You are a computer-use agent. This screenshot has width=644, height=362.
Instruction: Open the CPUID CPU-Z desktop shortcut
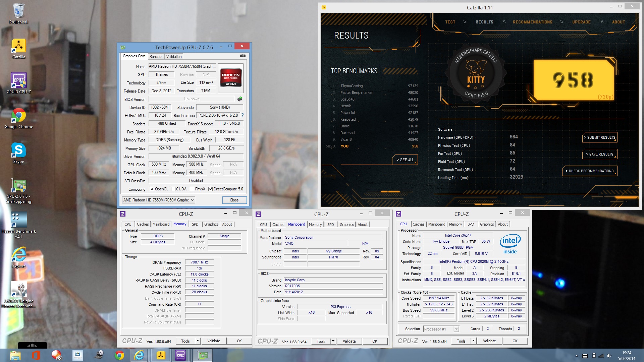coord(19,83)
